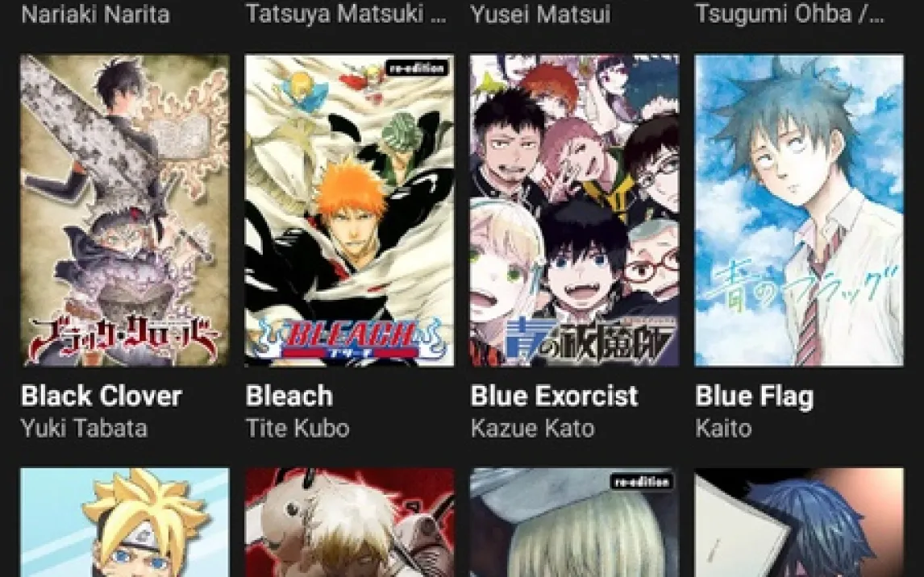
Task: Click the Black Clover title text
Action: point(102,396)
